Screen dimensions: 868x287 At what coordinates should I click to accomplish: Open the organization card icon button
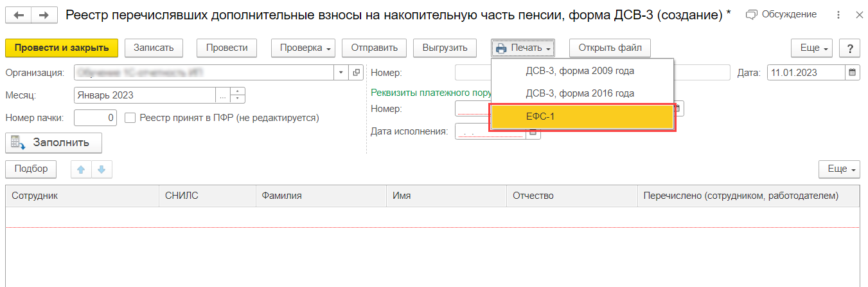(x=357, y=73)
